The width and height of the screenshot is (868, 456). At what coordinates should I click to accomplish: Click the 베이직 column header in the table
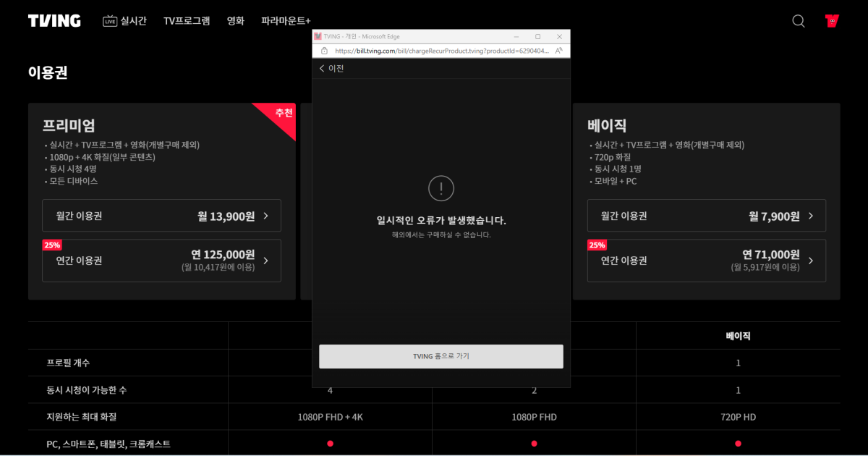click(x=738, y=336)
